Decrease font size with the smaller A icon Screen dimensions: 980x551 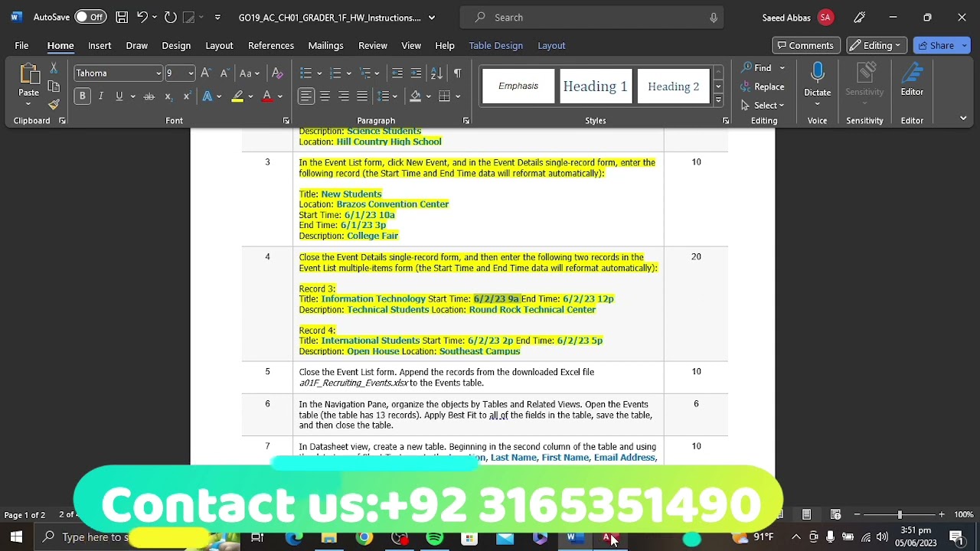224,73
